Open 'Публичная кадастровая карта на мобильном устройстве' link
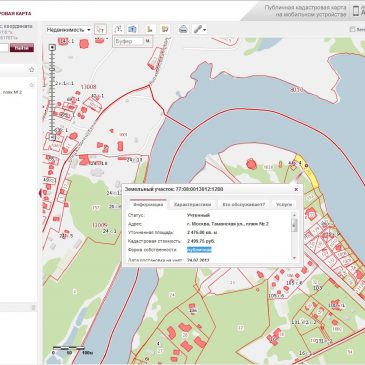The height and width of the screenshot is (365, 365). click(305, 11)
